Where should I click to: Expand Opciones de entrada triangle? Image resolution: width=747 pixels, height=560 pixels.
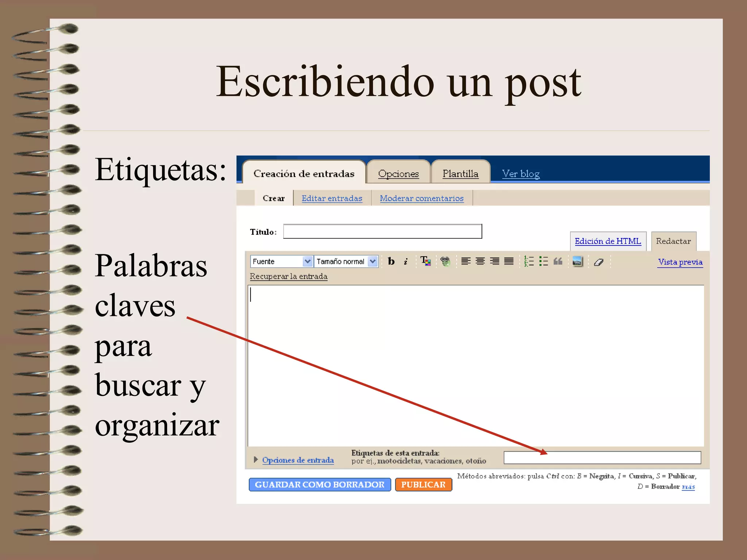(x=256, y=459)
